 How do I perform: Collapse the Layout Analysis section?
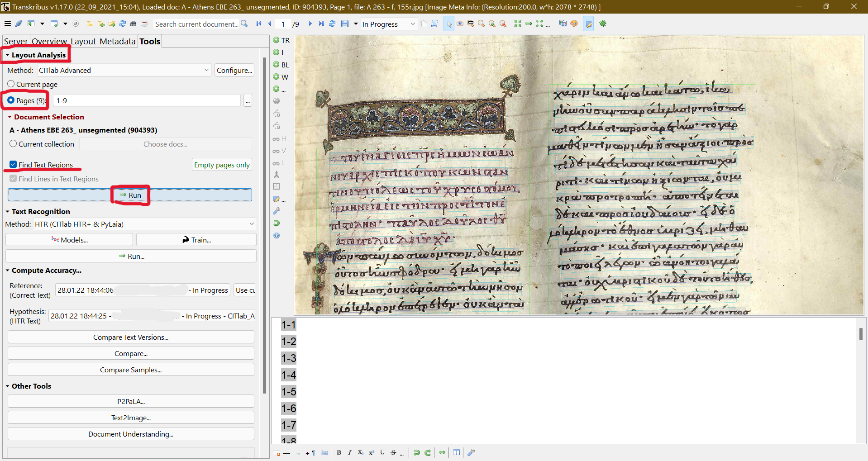[x=7, y=55]
